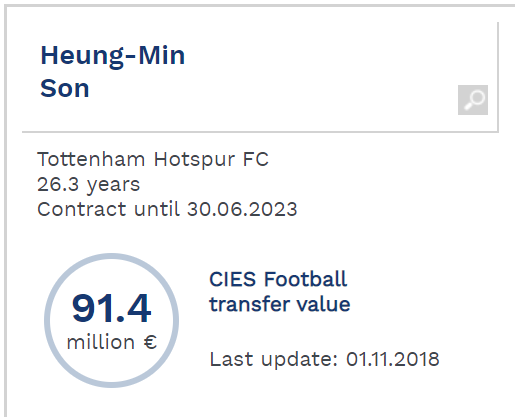This screenshot has height=417, width=515.
Task: Click the 91.4 transfer value number
Action: pyautogui.click(x=111, y=308)
